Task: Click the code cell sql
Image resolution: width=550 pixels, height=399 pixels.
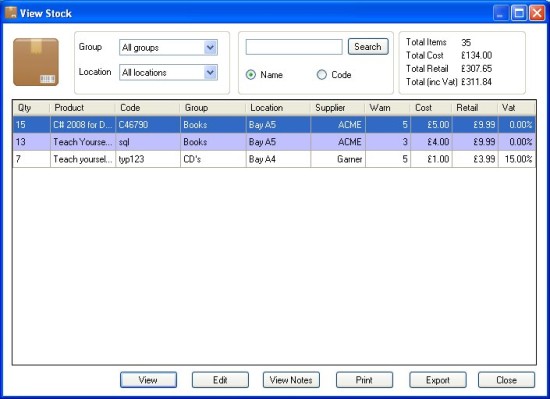Action: point(148,142)
